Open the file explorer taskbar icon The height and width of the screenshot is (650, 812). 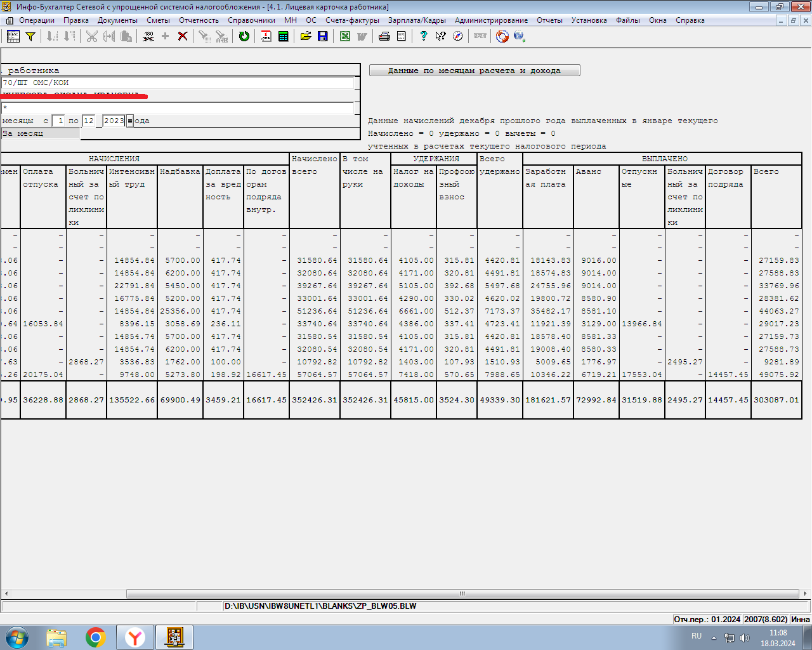point(56,637)
